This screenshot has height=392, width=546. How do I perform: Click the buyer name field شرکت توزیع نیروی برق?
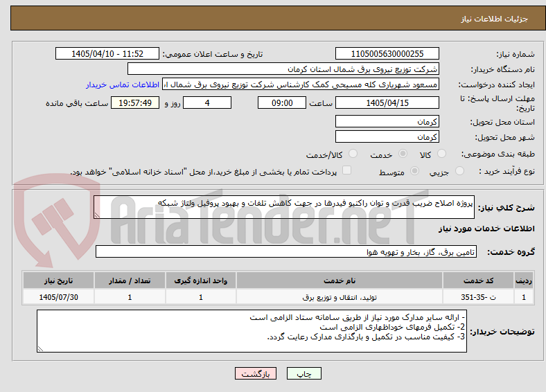point(283,69)
